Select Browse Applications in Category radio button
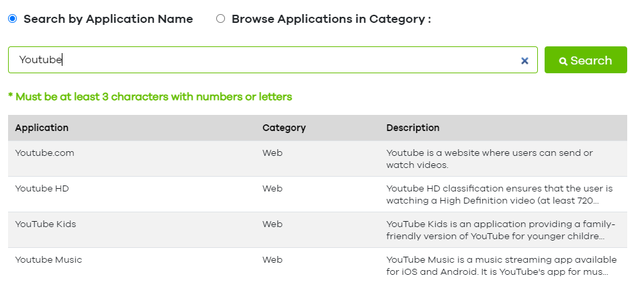The width and height of the screenshot is (644, 299). click(220, 19)
